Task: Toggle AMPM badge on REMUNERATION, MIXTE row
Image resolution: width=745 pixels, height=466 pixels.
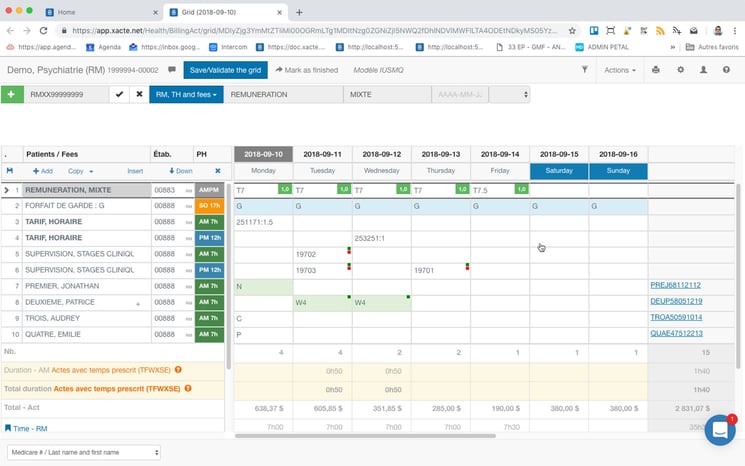Action: (209, 190)
